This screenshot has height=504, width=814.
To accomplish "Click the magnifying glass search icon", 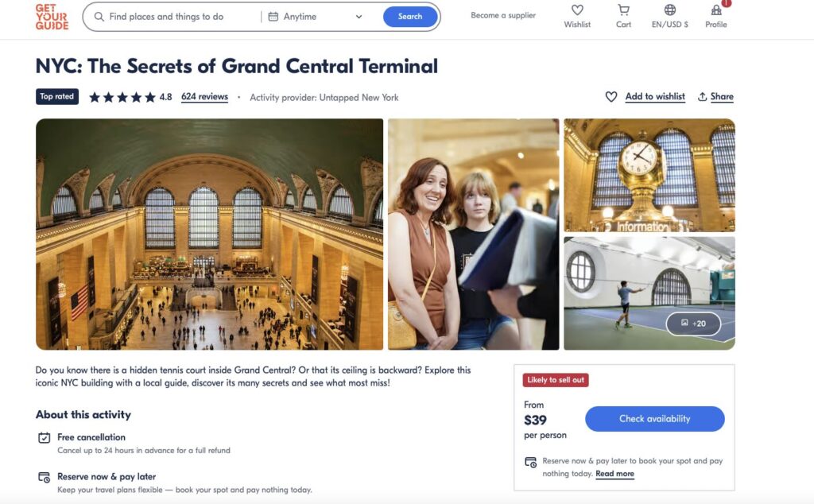I will [99, 17].
